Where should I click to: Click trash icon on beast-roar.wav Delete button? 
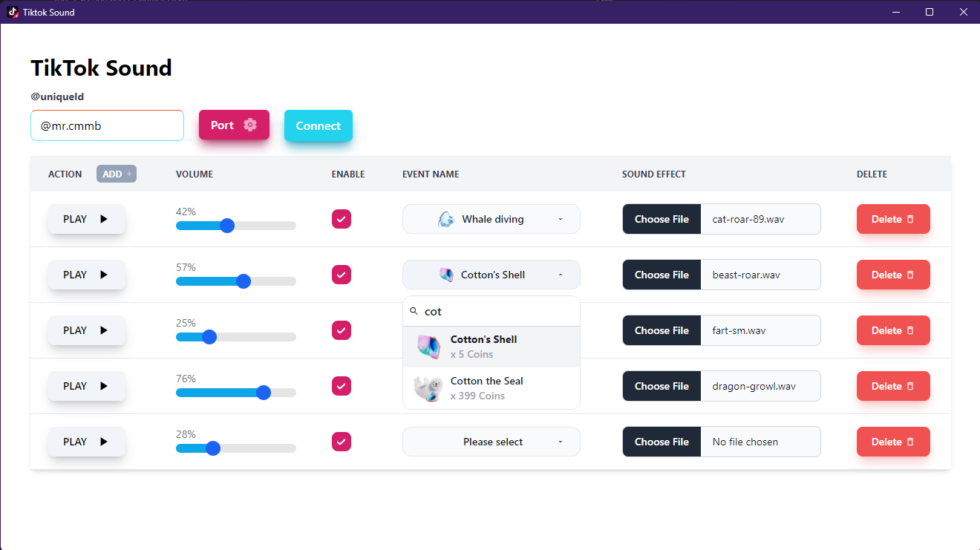910,275
